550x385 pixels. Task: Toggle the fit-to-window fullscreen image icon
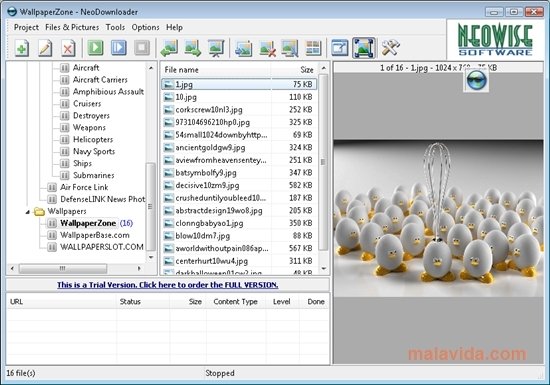click(363, 48)
